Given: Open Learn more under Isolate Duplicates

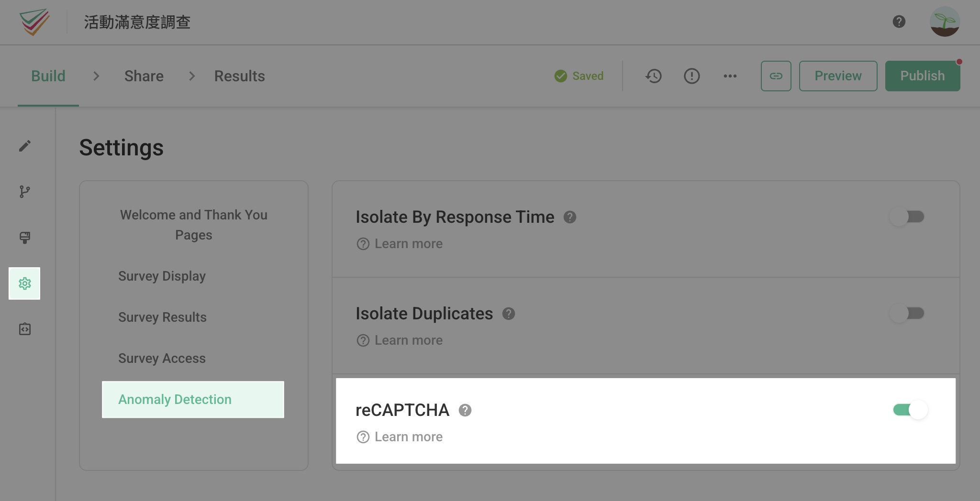Looking at the screenshot, I should [x=407, y=340].
